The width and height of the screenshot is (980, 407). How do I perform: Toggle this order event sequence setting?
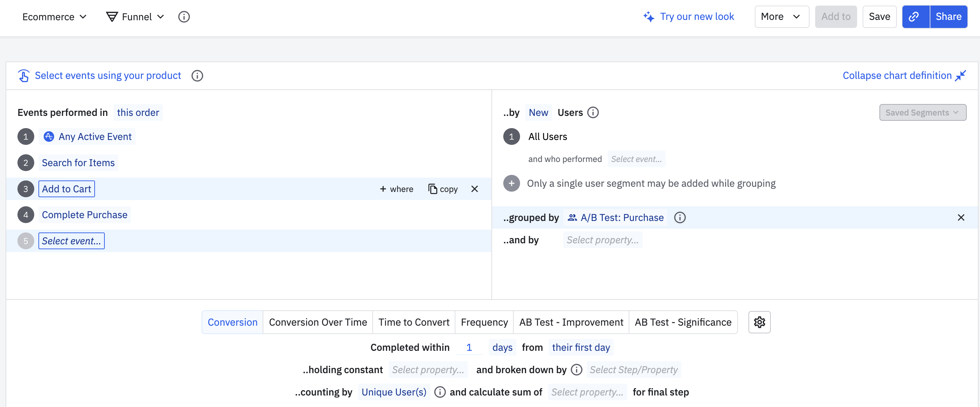tap(138, 113)
